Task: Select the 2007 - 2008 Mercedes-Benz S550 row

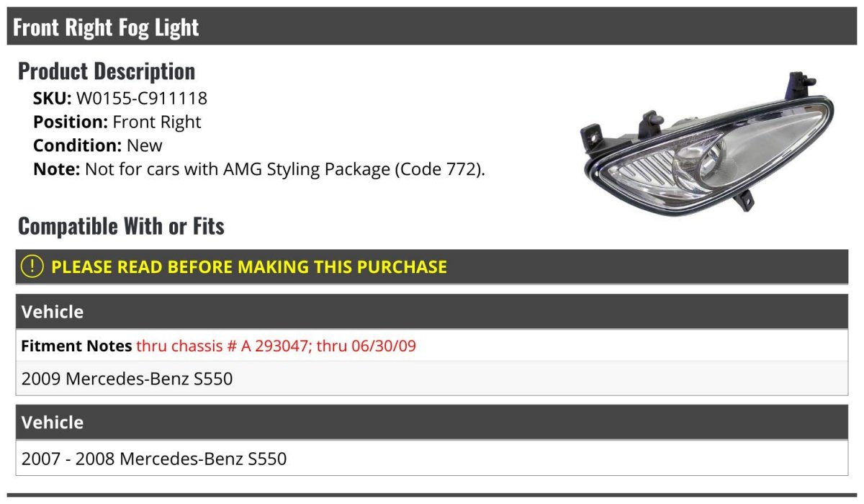Action: (x=154, y=458)
